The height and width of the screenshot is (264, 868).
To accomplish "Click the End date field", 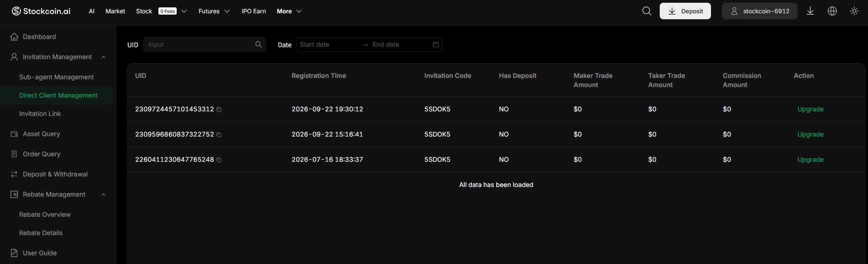I will click(400, 44).
